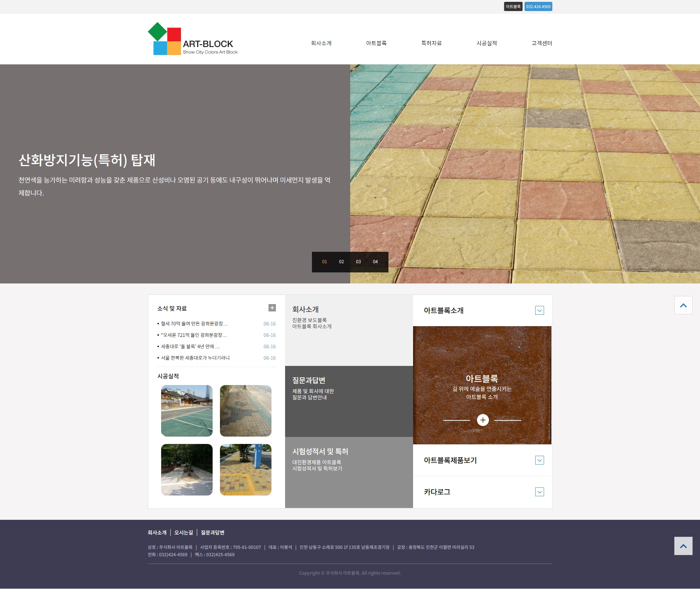Open the hanok building thumbnail under 시공실적
Image resolution: width=700 pixels, height=589 pixels.
[187, 411]
